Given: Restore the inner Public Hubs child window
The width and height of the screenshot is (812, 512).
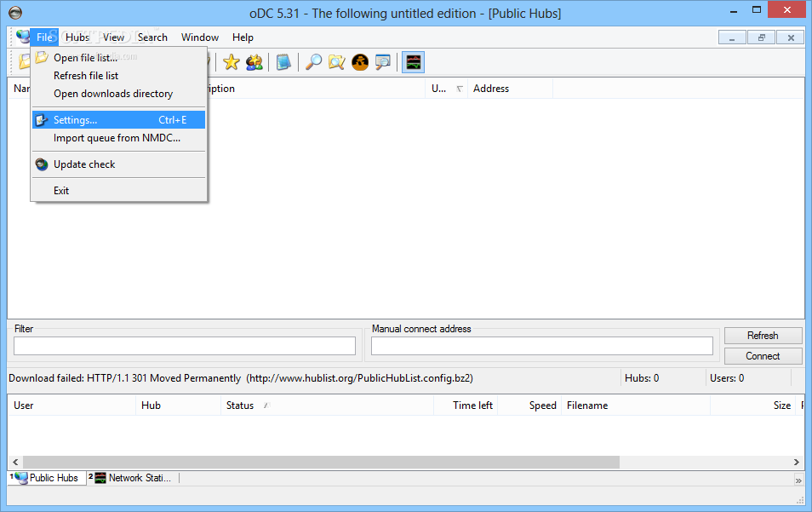Looking at the screenshot, I should (762, 37).
